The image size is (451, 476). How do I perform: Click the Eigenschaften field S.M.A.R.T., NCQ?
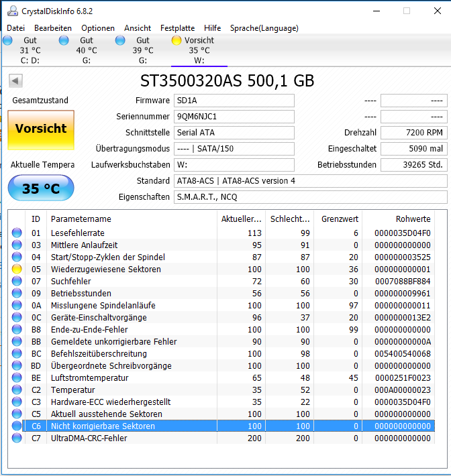311,197
